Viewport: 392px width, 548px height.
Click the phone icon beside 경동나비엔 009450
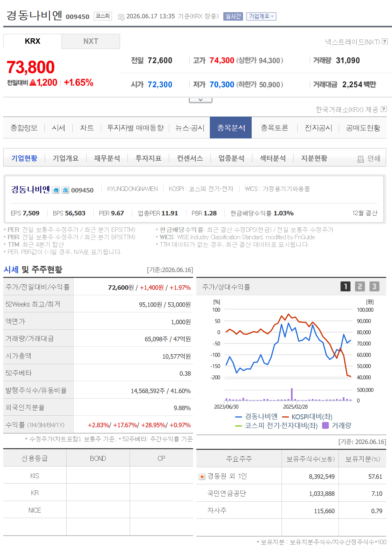click(65, 190)
